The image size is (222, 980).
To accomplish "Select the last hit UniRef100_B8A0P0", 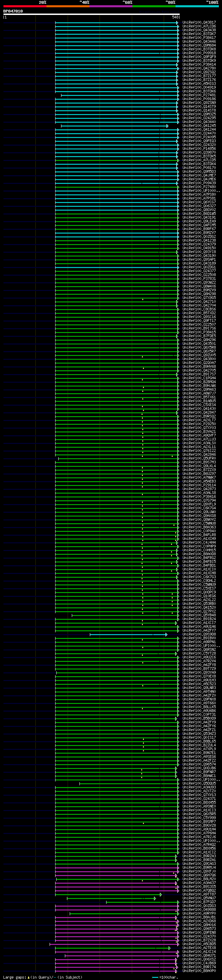I will pyautogui.click(x=199, y=971).
